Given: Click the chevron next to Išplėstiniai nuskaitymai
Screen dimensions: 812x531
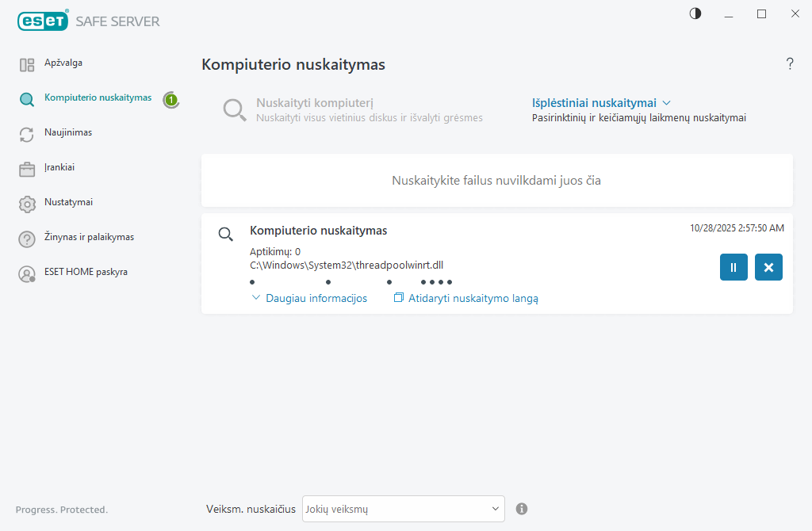Looking at the screenshot, I should pyautogui.click(x=666, y=103).
